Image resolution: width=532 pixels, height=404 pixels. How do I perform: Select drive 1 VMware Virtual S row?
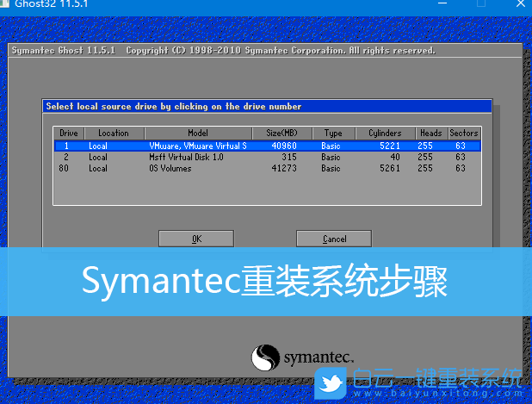tap(268, 146)
